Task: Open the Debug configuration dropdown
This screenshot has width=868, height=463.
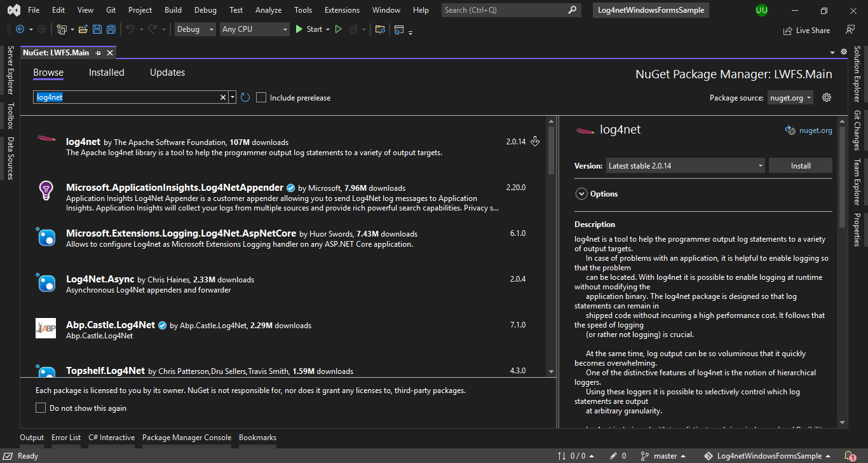Action: [x=195, y=29]
